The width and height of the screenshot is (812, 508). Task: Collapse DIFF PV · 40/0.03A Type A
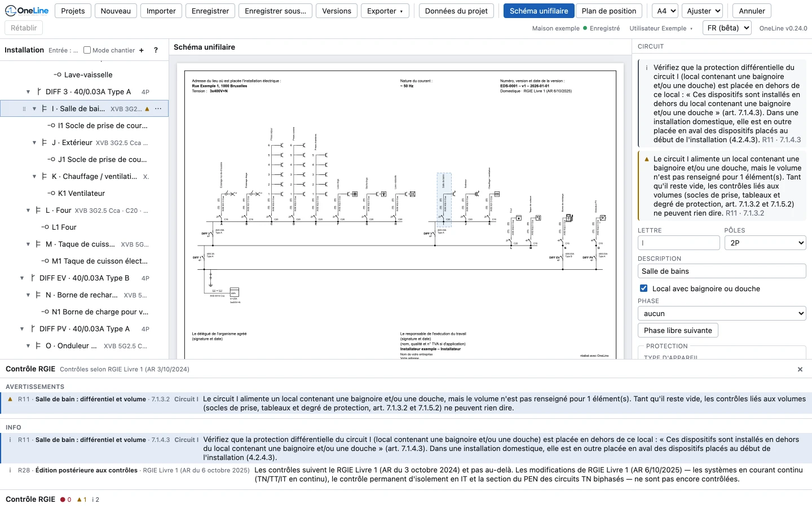[x=22, y=329]
